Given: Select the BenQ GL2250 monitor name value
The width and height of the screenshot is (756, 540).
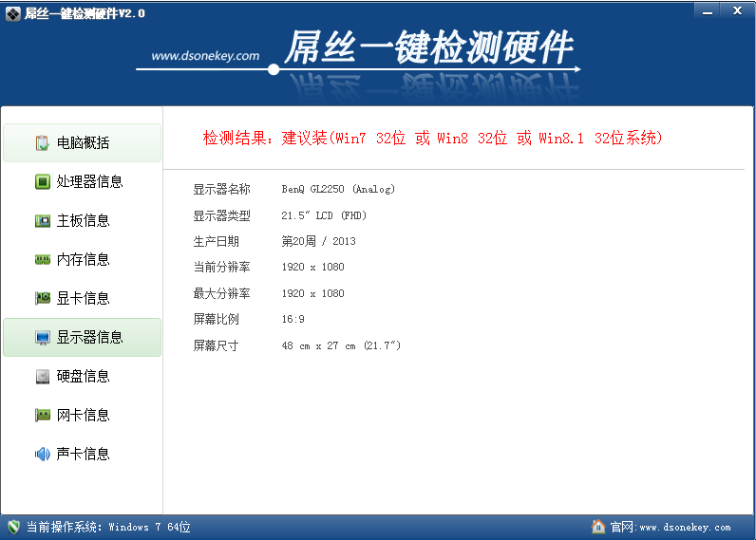Looking at the screenshot, I should pyautogui.click(x=338, y=190).
